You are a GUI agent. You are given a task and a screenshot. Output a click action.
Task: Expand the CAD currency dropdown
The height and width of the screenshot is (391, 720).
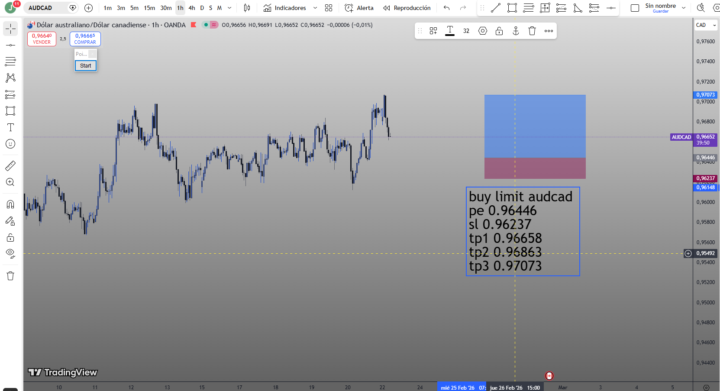click(x=706, y=25)
